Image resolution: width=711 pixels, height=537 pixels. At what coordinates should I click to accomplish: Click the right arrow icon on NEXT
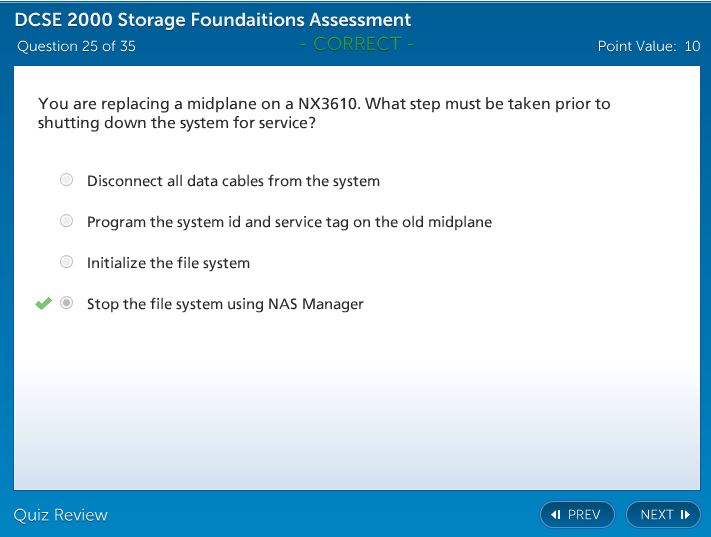686,515
